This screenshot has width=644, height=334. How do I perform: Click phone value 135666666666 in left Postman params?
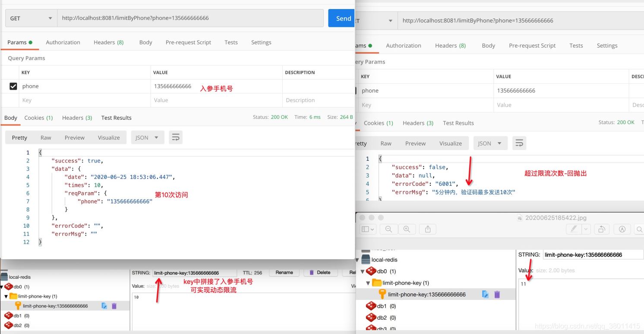point(173,86)
